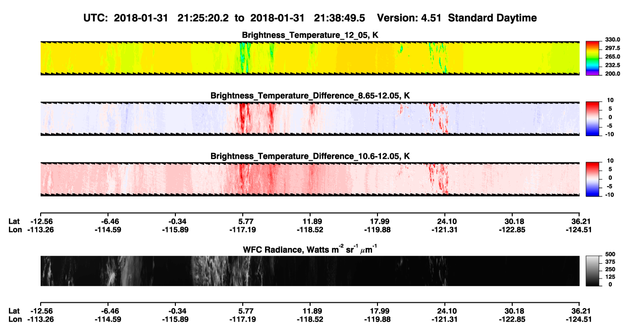Click the 375 label on the WFC colorbar

coord(610,262)
